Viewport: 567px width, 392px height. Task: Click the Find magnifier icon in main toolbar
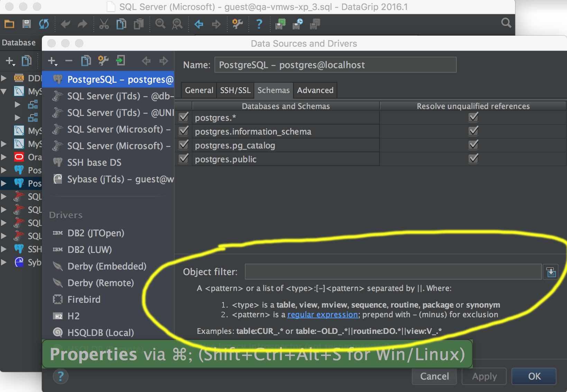tap(160, 24)
